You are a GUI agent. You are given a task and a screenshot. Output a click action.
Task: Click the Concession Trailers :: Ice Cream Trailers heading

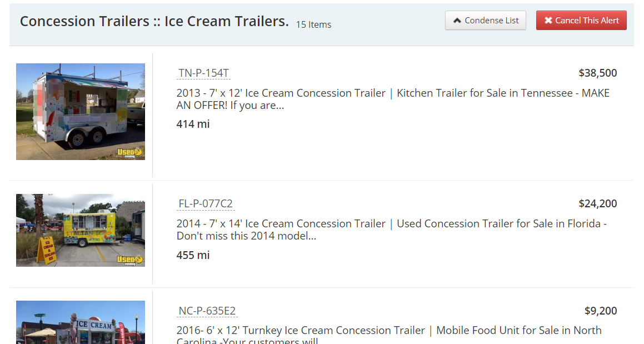click(x=154, y=22)
